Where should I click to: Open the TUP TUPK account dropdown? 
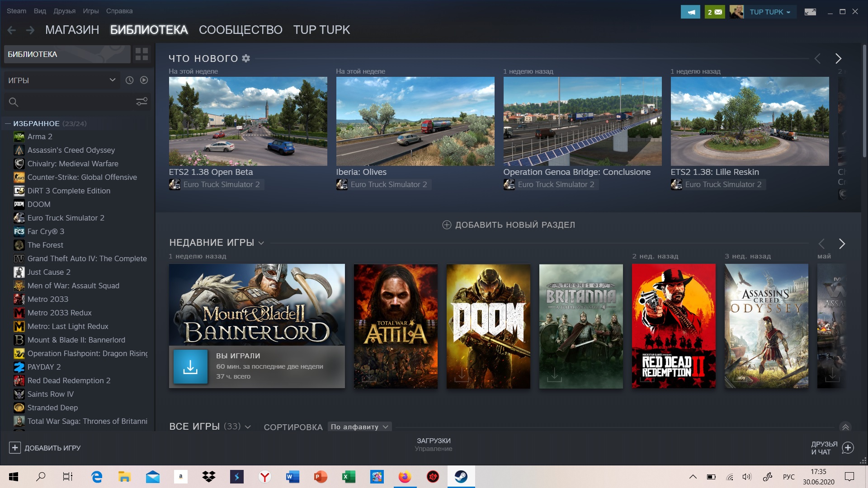pyautogui.click(x=770, y=12)
